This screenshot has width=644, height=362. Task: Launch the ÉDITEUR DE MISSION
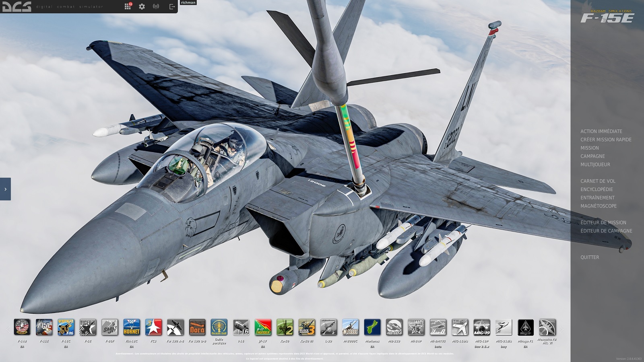tap(603, 222)
